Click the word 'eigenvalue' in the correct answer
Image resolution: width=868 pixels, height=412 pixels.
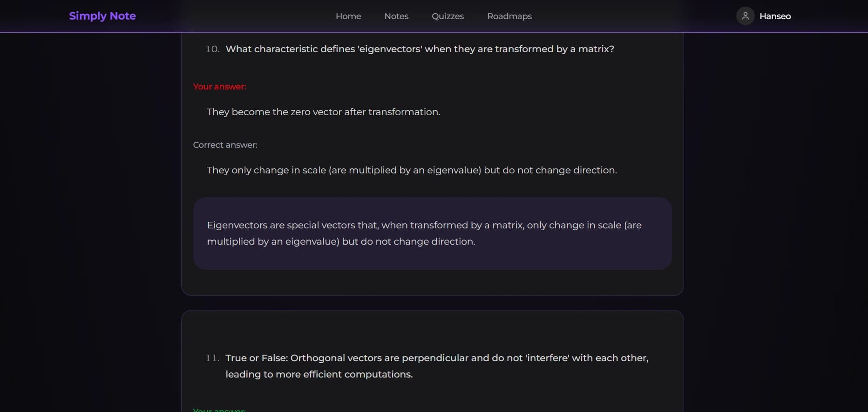pyautogui.click(x=454, y=170)
